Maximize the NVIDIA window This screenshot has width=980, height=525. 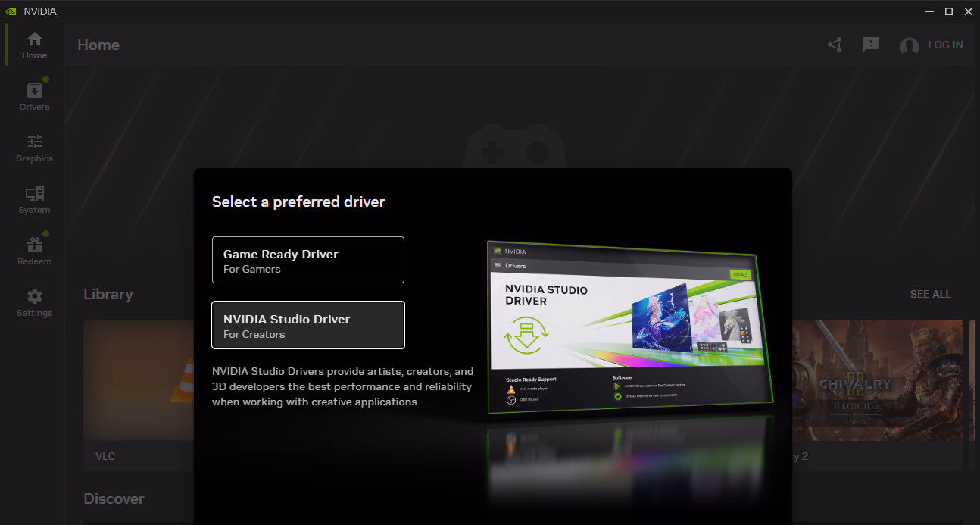coord(949,11)
